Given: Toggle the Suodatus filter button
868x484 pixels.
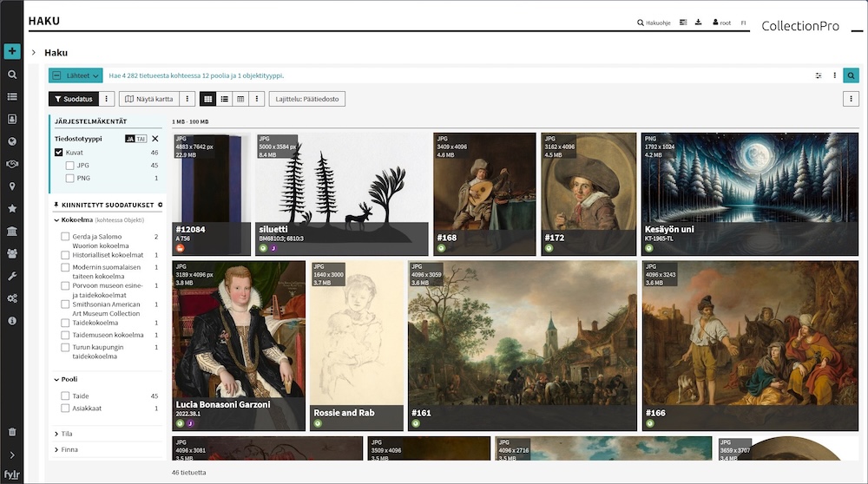Looking at the screenshot, I should [x=74, y=99].
